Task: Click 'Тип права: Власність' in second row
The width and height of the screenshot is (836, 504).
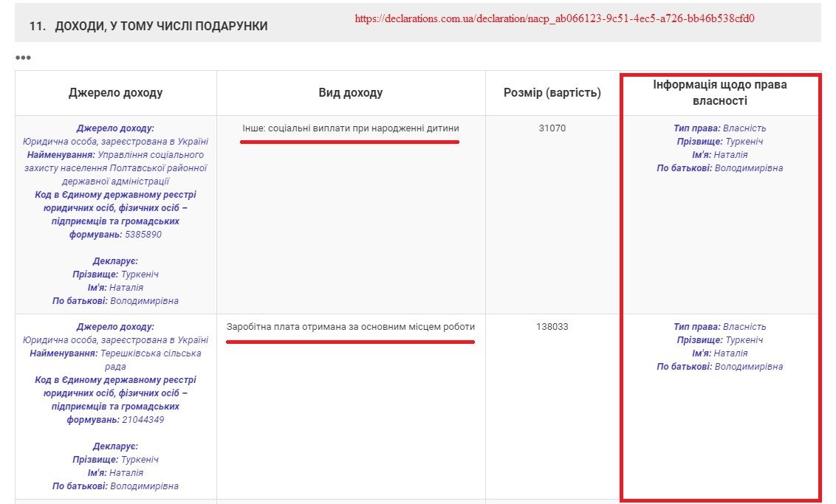Action: click(x=719, y=327)
